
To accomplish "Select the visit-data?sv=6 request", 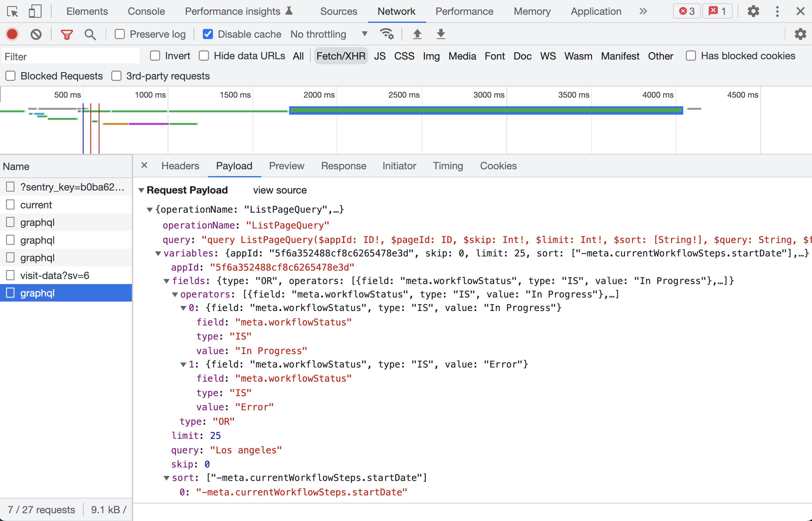I will click(x=54, y=275).
